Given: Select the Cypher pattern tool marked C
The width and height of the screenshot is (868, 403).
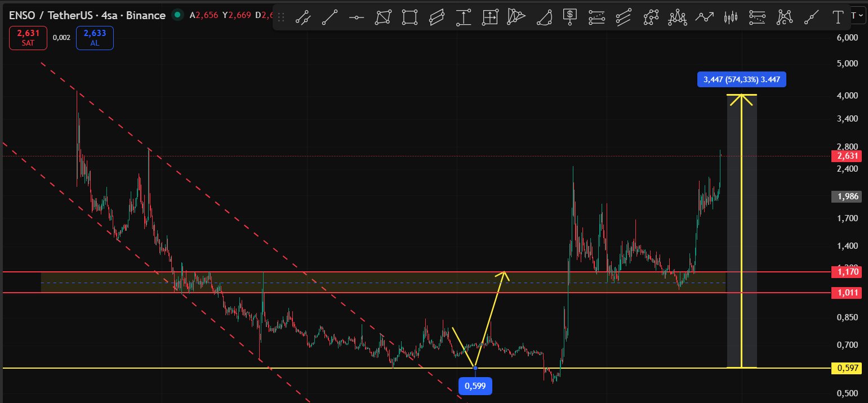Looking at the screenshot, I should pos(784,17).
